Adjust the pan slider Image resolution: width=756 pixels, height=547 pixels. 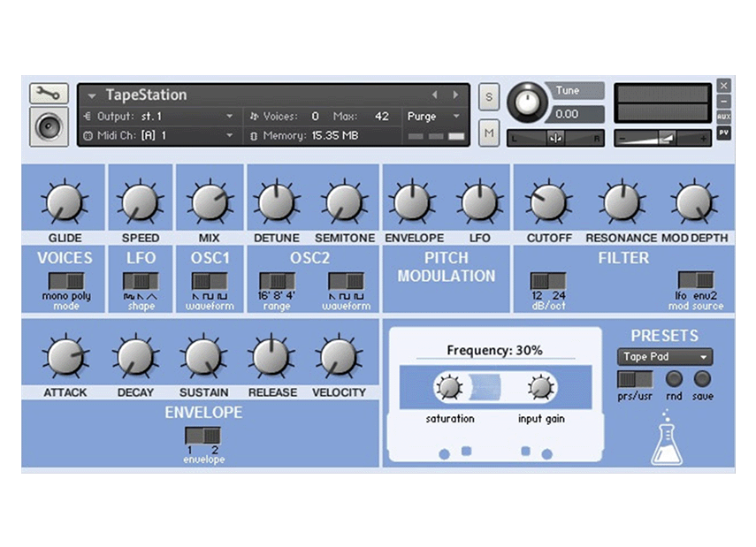[555, 139]
